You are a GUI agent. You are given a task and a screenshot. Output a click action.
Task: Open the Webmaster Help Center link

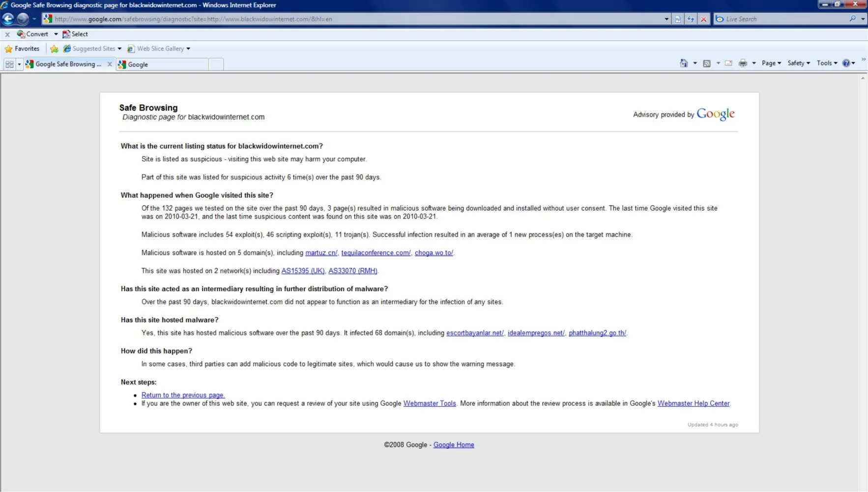coord(694,403)
